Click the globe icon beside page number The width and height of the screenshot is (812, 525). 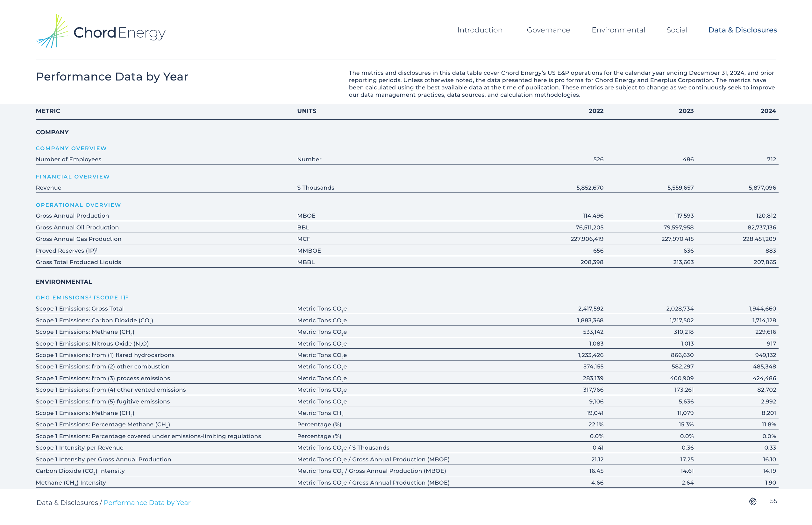753,501
